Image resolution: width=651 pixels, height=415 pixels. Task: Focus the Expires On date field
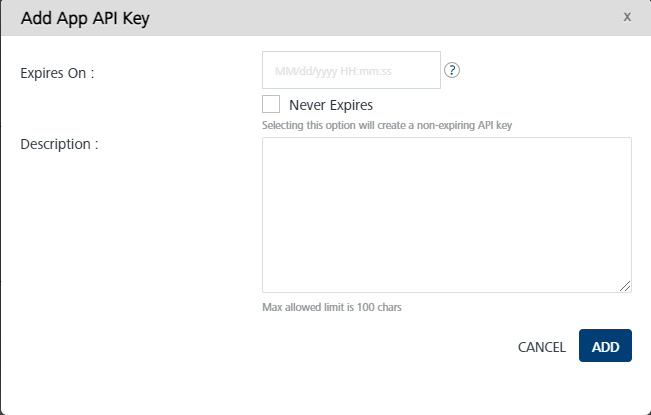pyautogui.click(x=351, y=70)
